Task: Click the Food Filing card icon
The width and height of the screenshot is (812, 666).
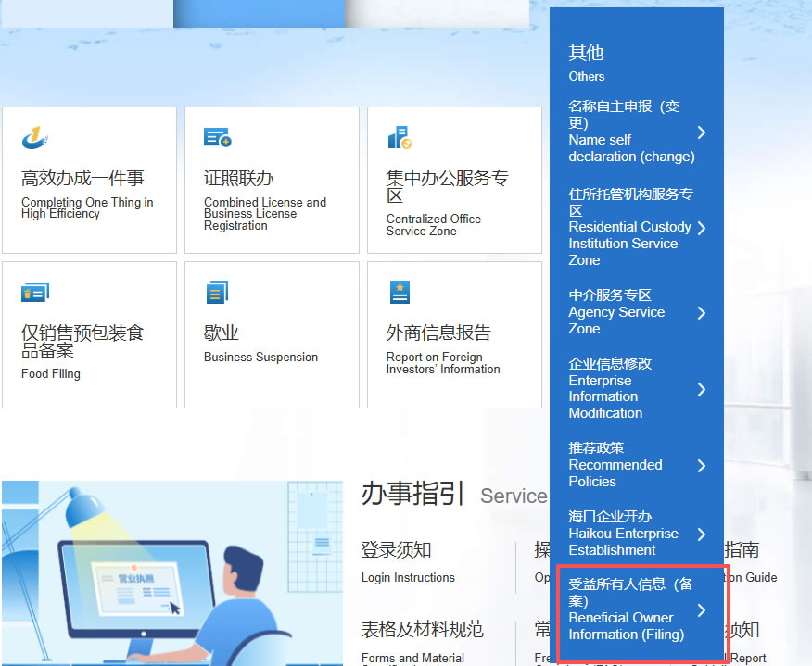Action: click(34, 293)
